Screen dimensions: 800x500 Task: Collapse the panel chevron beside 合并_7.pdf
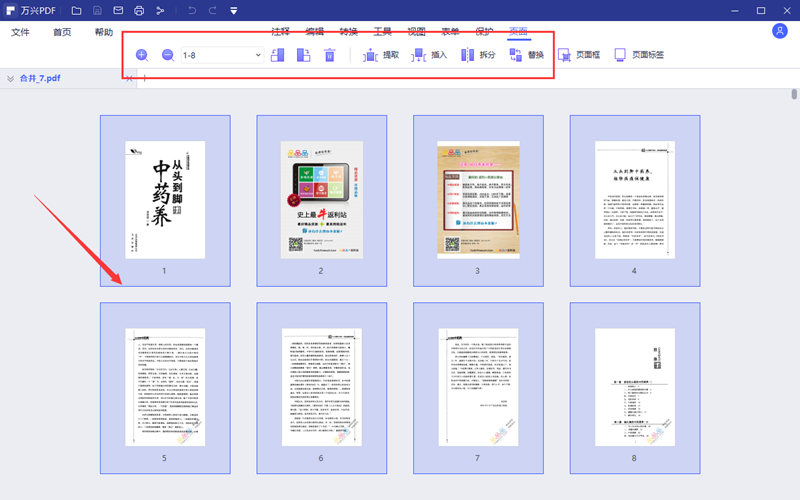click(x=10, y=78)
